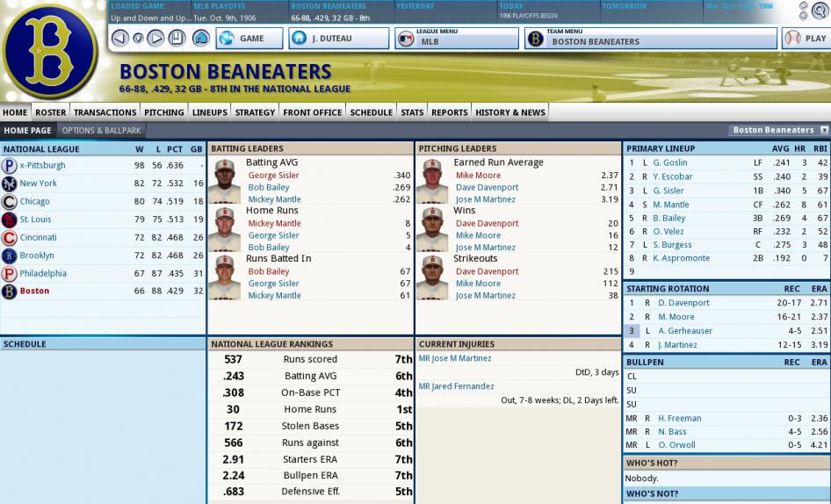Screen dimensions: 831x504
Task: Open the HISTORY & NEWS tab
Action: point(509,112)
